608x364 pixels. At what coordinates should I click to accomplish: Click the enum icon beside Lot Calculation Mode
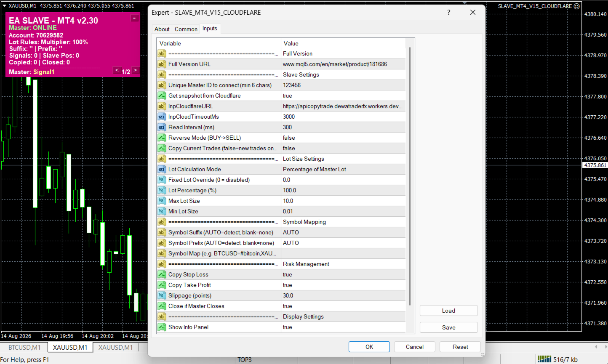pyautogui.click(x=162, y=169)
